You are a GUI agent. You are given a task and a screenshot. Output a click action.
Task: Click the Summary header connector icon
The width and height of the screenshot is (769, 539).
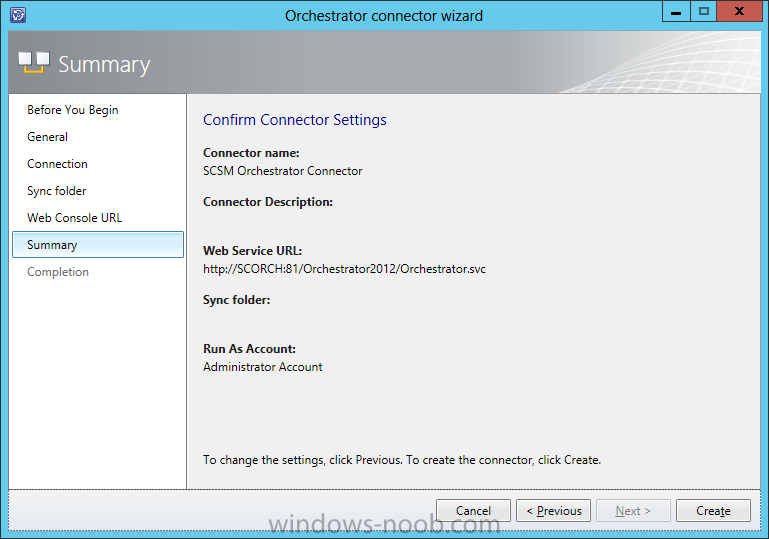[34, 62]
